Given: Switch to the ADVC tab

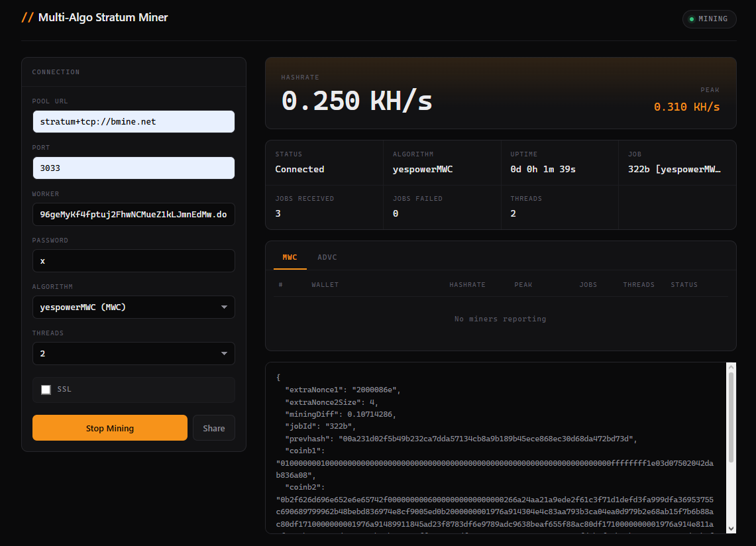Looking at the screenshot, I should pyautogui.click(x=327, y=257).
